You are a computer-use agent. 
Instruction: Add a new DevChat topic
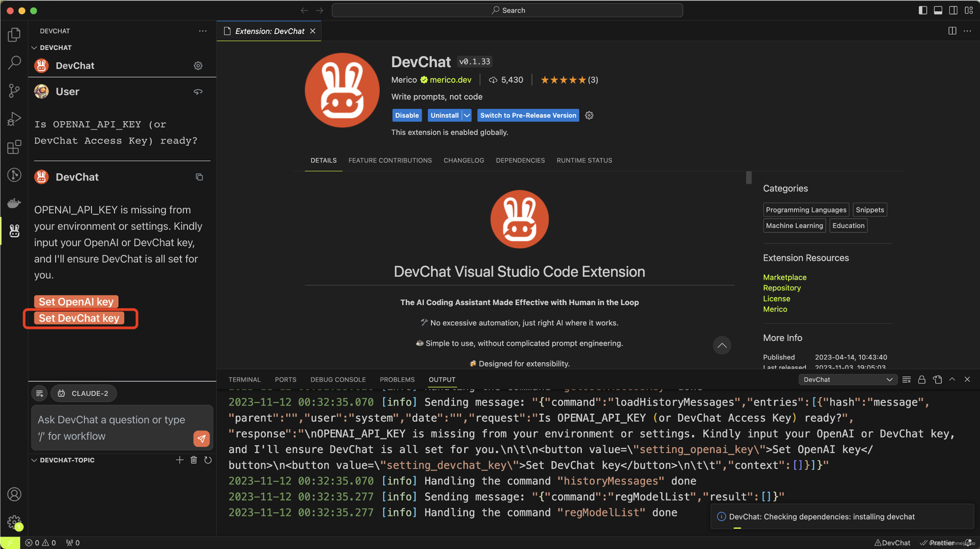click(x=180, y=460)
